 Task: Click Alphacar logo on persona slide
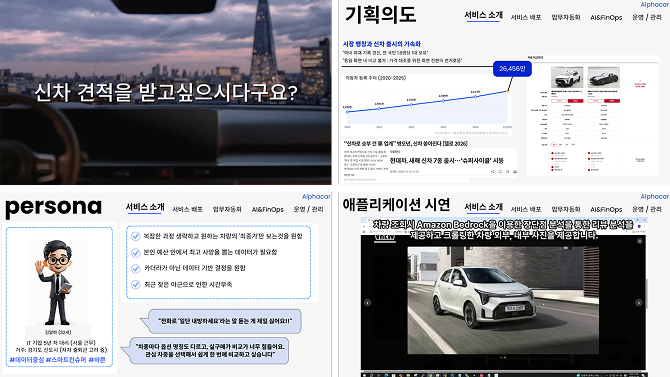tap(316, 197)
